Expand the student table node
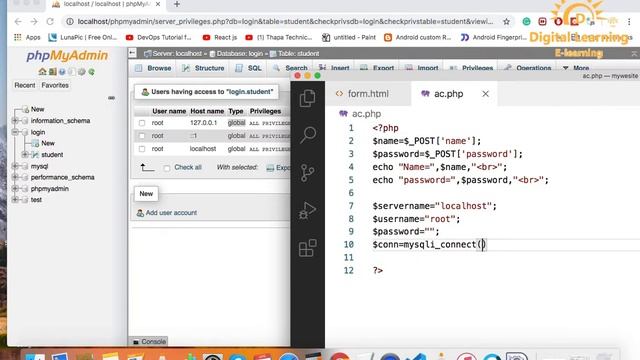640x360 pixels. click(x=24, y=155)
